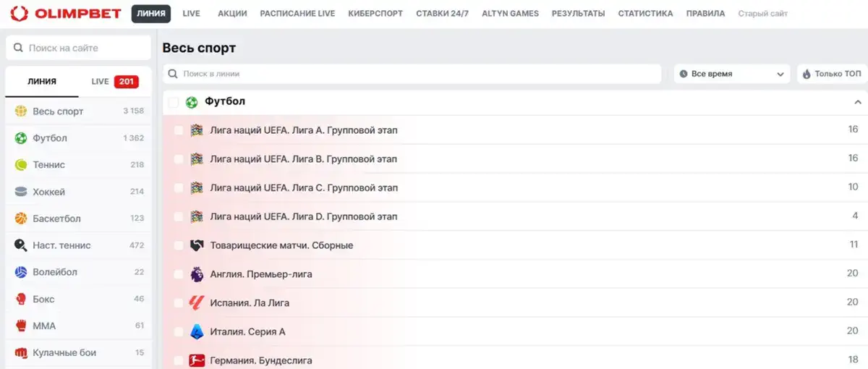This screenshot has width=868, height=369.
Task: Select Наст. теннис in the sidebar
Action: tap(79, 245)
